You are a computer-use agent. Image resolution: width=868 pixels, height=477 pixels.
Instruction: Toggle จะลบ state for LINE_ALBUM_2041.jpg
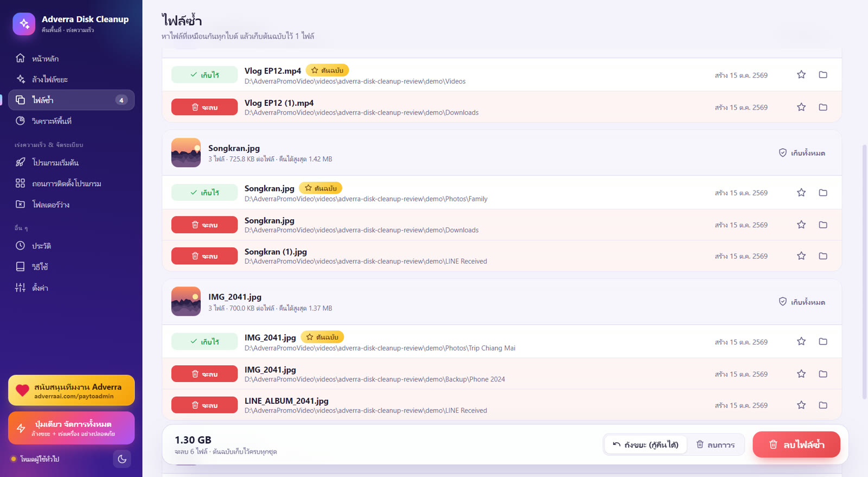(x=205, y=405)
